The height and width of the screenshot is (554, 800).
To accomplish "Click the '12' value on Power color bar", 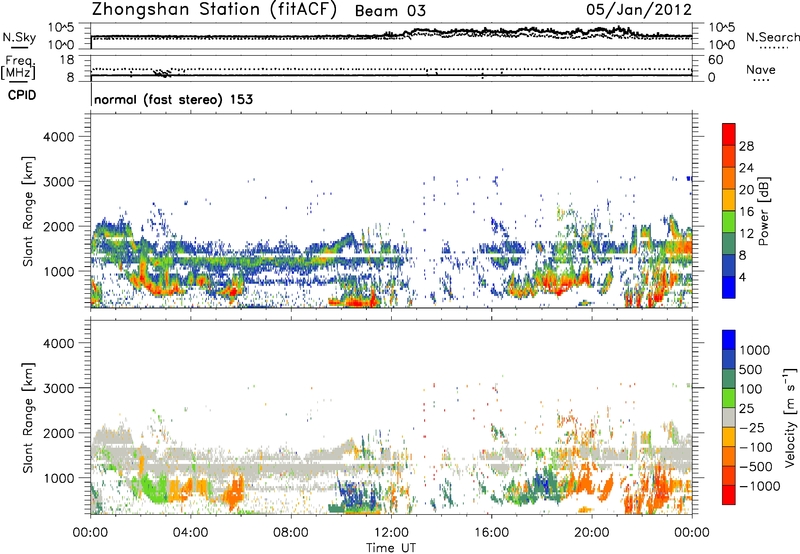I will click(746, 234).
